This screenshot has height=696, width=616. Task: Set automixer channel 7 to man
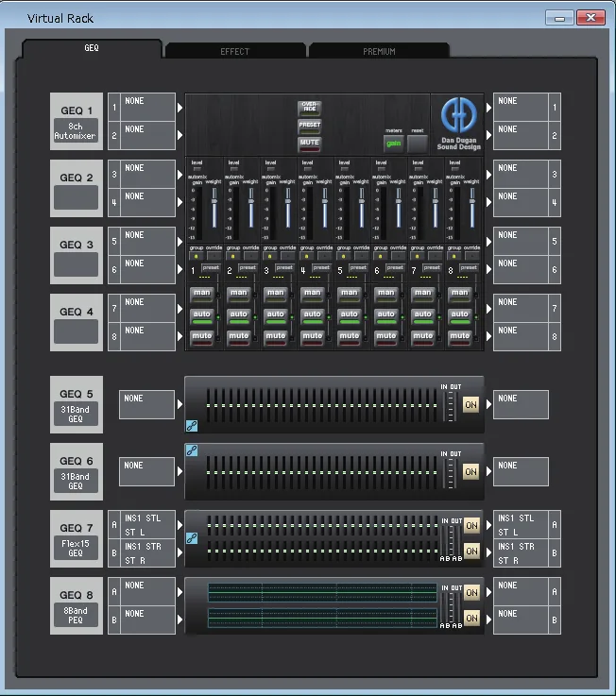(x=423, y=294)
